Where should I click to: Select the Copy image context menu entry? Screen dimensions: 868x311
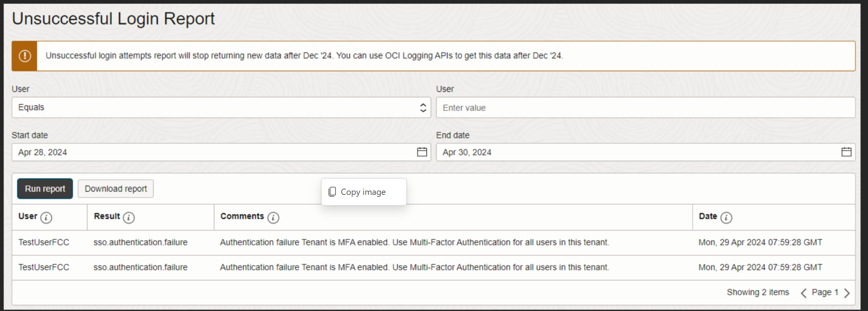point(364,192)
